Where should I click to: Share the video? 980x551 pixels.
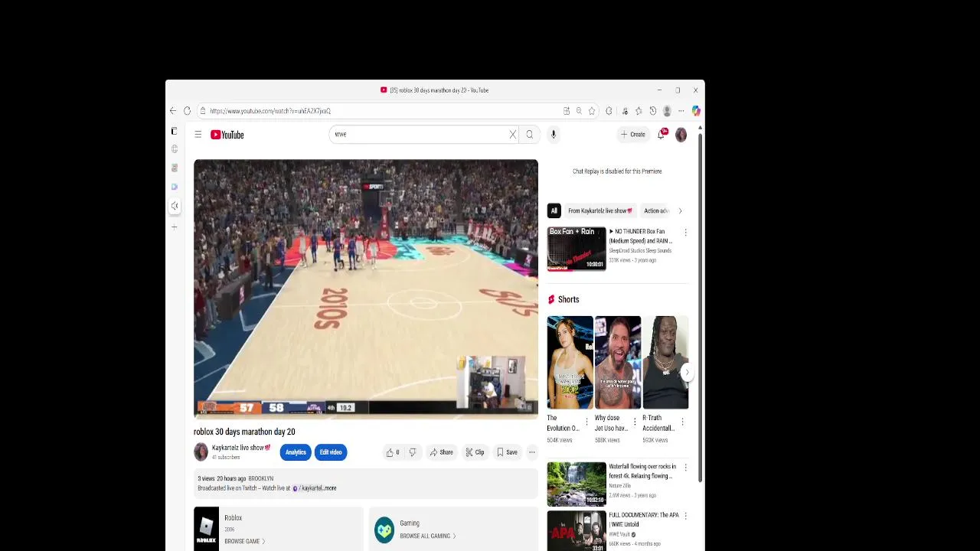tap(441, 452)
